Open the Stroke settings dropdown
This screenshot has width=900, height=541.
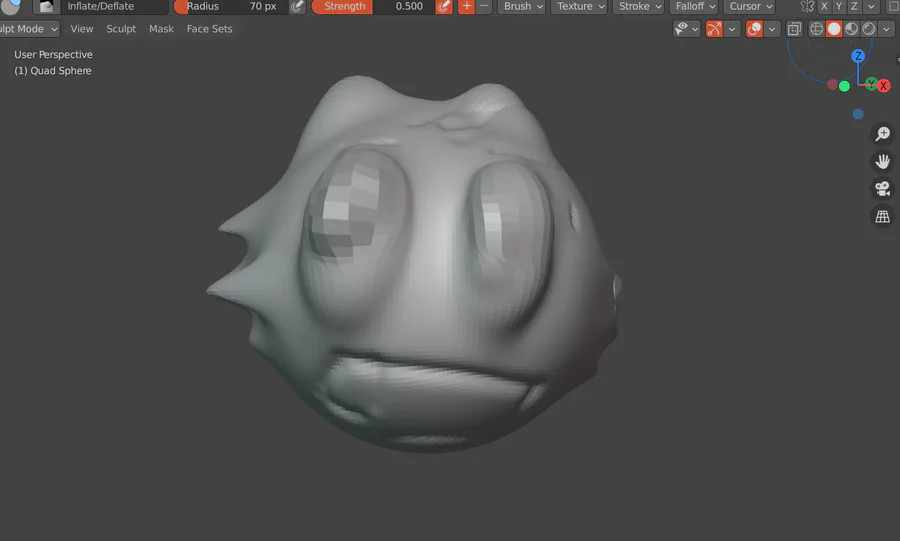tap(638, 6)
